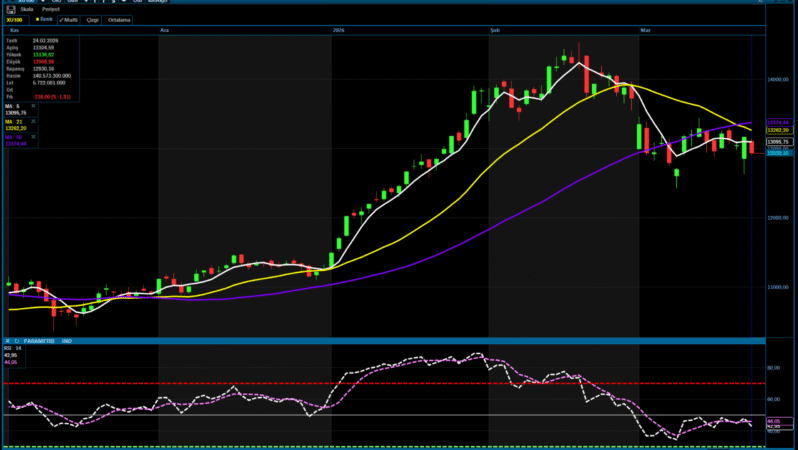Click the RSI 14 indicator label
The width and height of the screenshot is (798, 450).
point(13,348)
